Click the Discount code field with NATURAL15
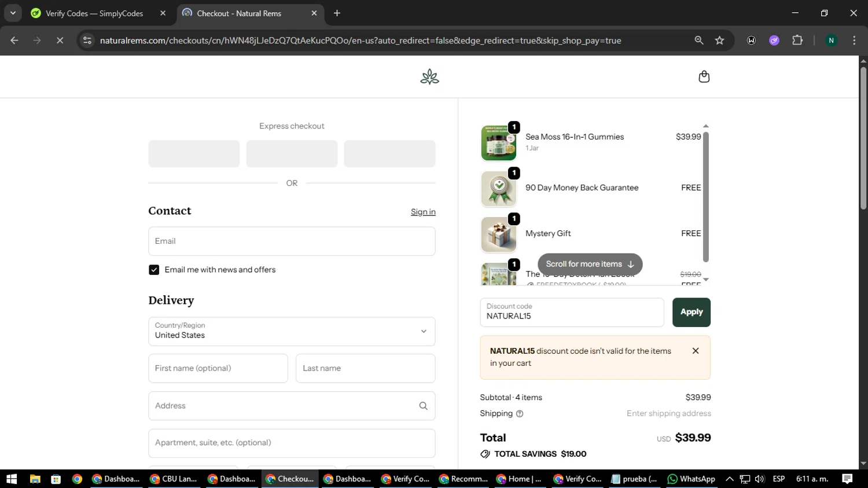Viewport: 868px width, 488px height. point(572,312)
